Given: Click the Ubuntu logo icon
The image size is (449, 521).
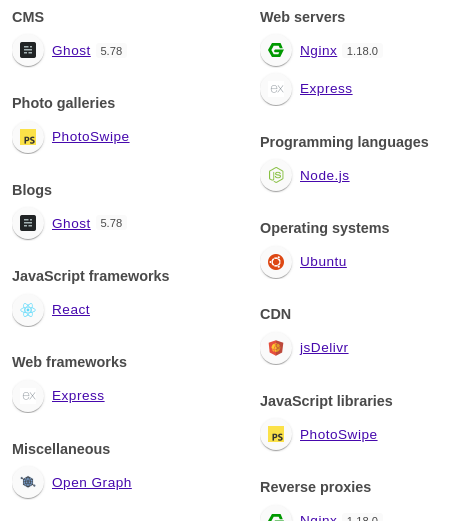Looking at the screenshot, I should (276, 262).
